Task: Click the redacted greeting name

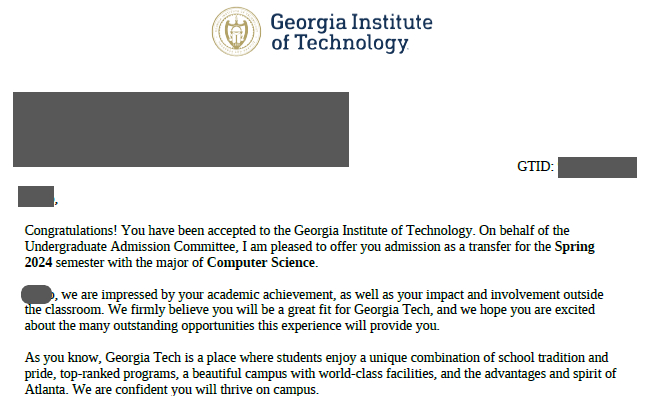Action: tap(36, 196)
